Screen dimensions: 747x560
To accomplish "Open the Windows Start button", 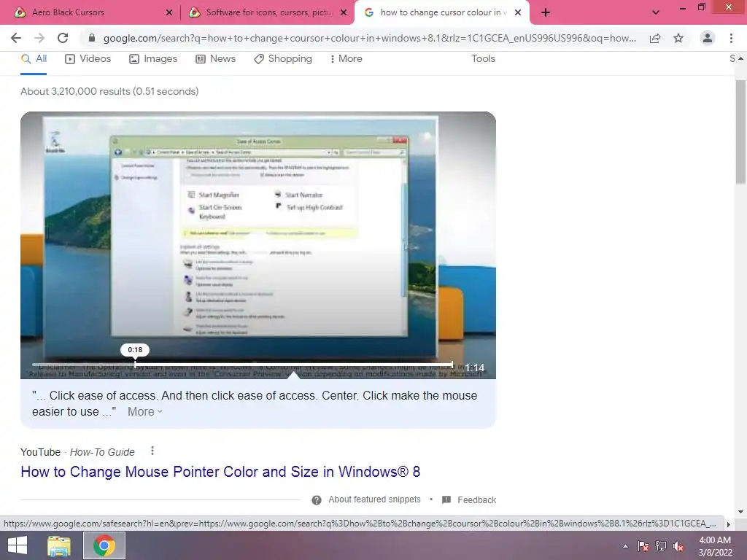I will click(18, 545).
